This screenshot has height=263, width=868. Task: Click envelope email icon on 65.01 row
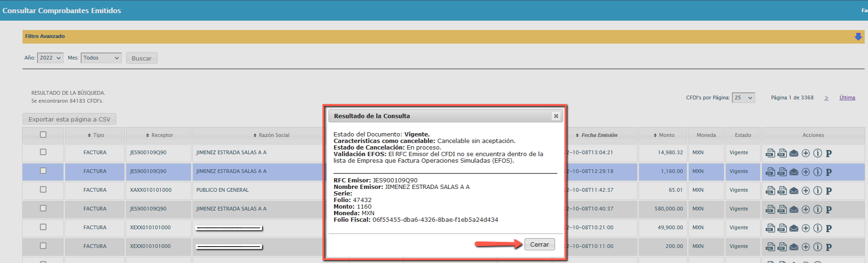tap(794, 191)
